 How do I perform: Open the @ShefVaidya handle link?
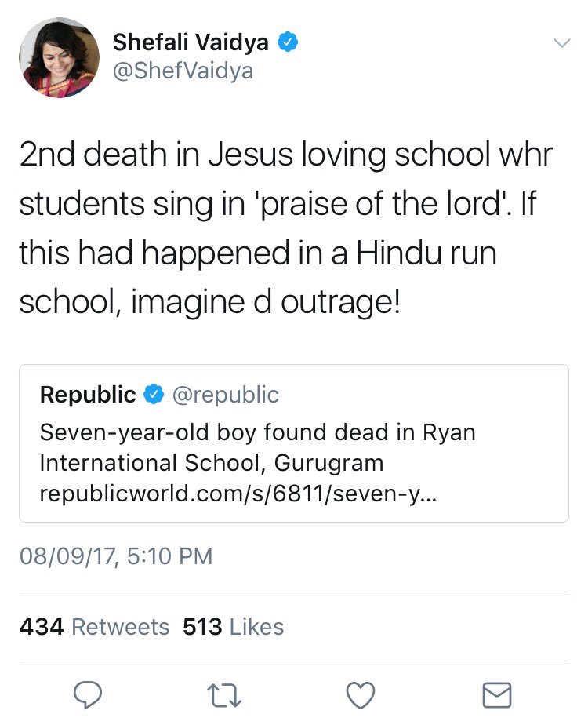[x=183, y=71]
